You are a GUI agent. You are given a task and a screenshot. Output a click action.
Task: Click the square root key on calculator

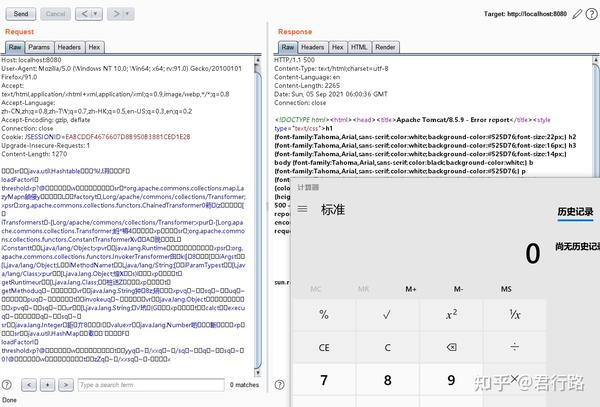pyautogui.click(x=387, y=314)
